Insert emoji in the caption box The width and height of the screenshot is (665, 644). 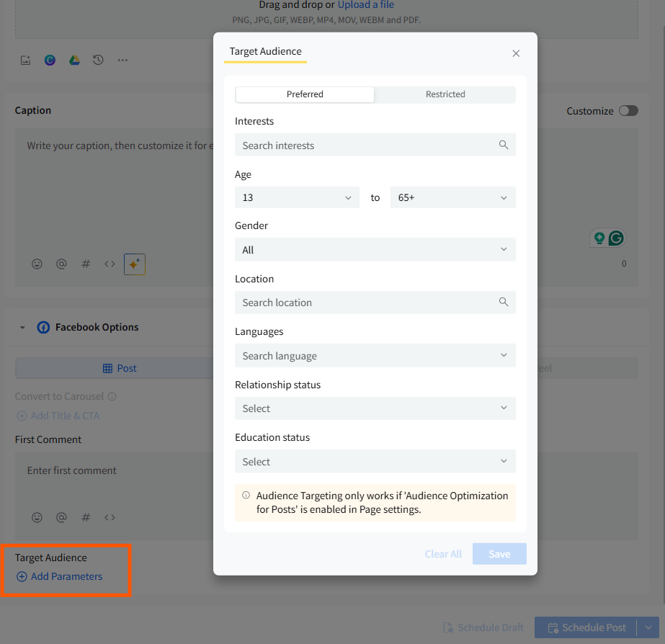click(37, 264)
